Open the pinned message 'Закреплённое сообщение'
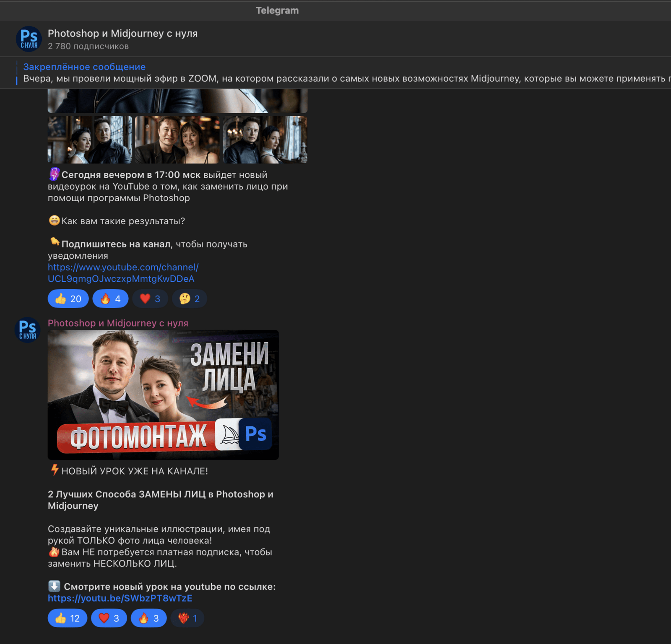Screen dimensions: 671x644 point(84,67)
